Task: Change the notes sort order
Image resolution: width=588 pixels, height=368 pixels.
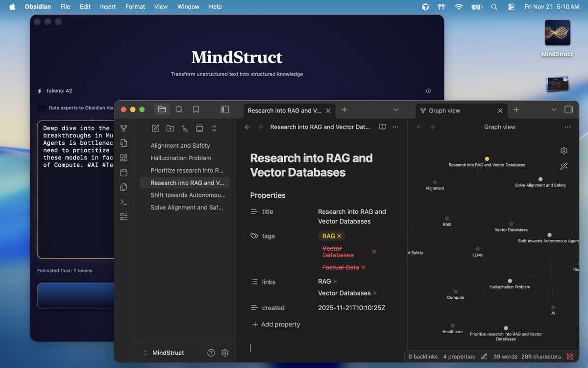Action: pos(185,128)
